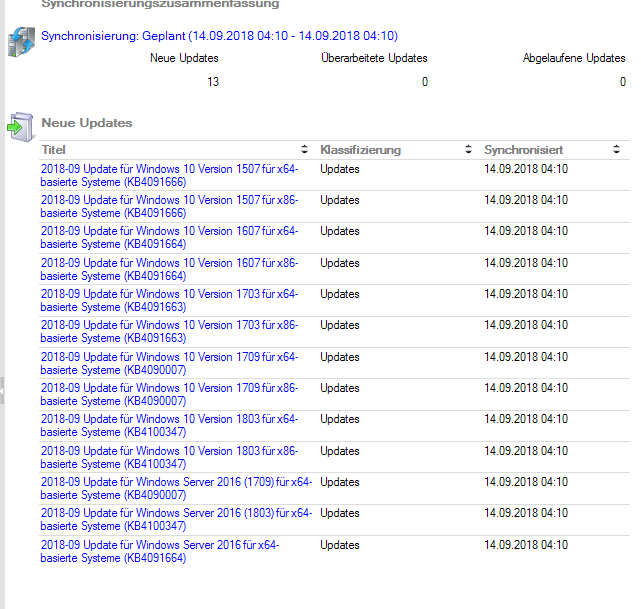Select Updates classification for Version 1507 x64 row
This screenshot has height=609, width=641.
point(340,169)
